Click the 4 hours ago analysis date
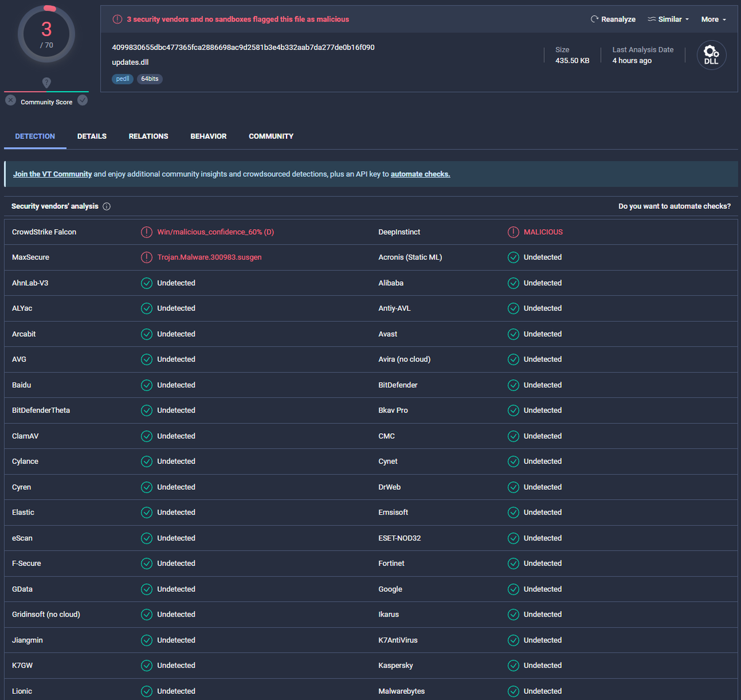 632,61
